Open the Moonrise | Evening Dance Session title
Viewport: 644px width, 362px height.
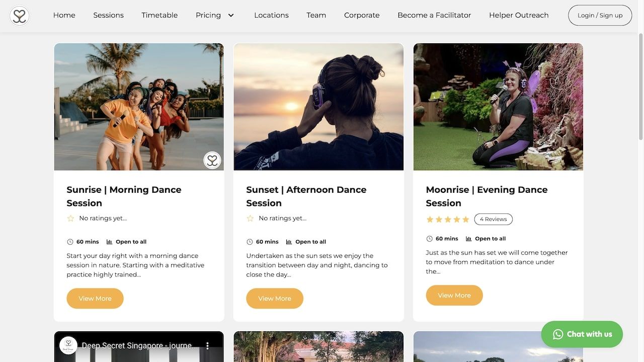click(x=487, y=196)
